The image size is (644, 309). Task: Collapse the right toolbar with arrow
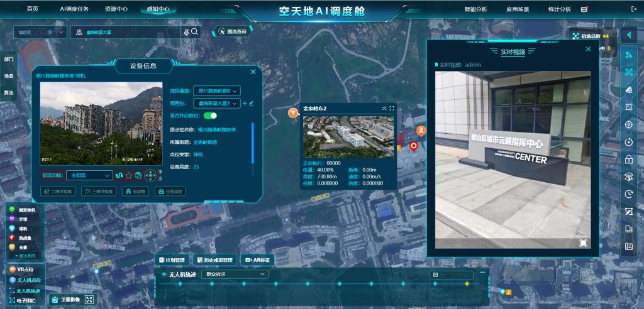(629, 35)
